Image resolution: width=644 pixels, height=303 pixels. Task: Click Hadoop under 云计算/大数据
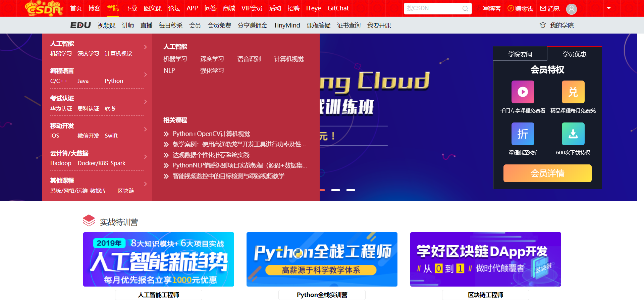pos(61,163)
